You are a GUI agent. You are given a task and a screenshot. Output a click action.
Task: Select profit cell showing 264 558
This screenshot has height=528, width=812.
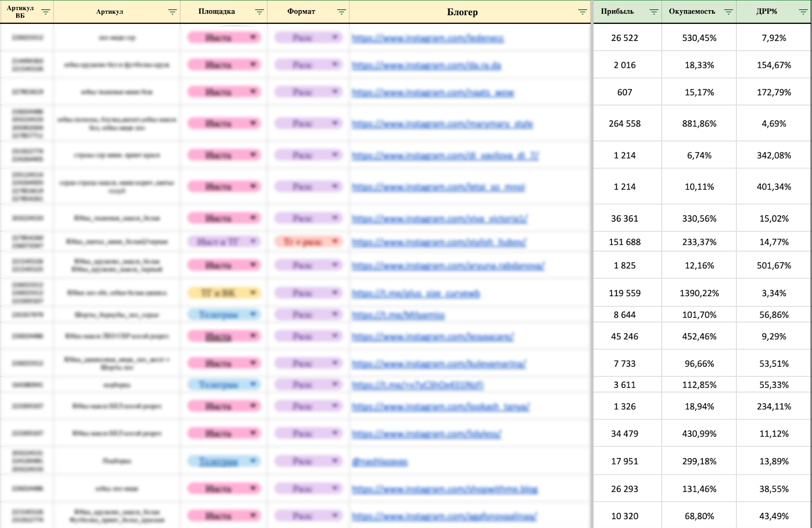pyautogui.click(x=625, y=124)
